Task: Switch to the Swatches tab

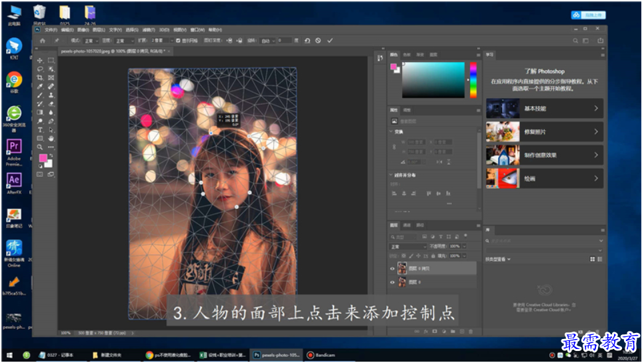Action: tap(407, 55)
